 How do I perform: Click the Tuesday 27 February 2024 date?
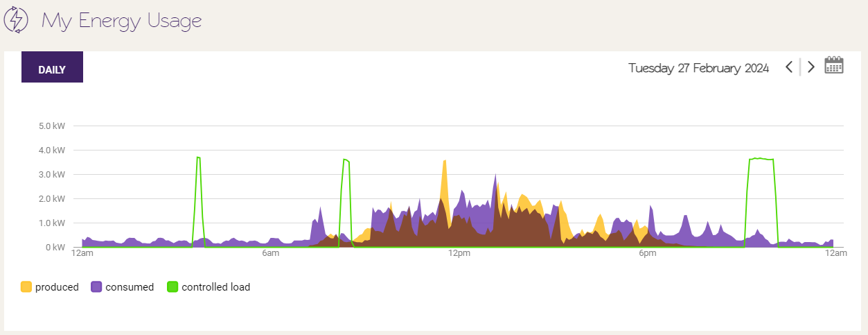(698, 68)
